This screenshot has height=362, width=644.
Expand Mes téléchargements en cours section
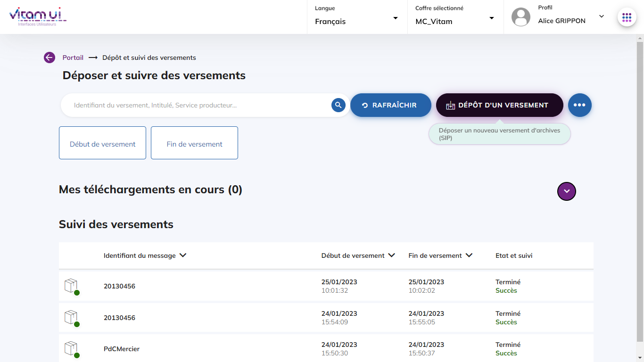coord(566,191)
